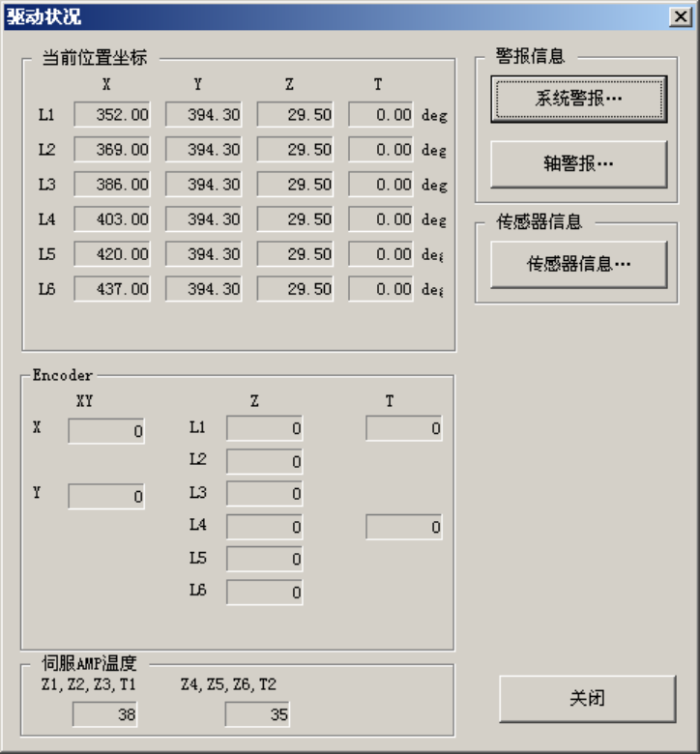Image resolution: width=700 pixels, height=754 pixels.
Task: Open the 系统警报 system alarm dialog
Action: [579, 99]
